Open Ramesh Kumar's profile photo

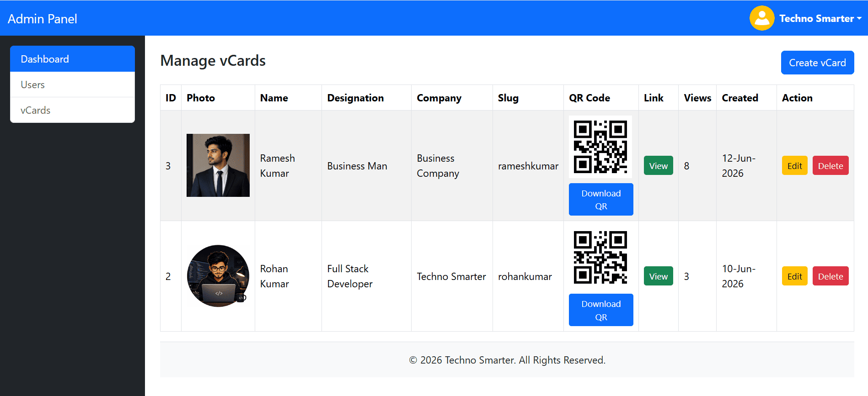[218, 165]
